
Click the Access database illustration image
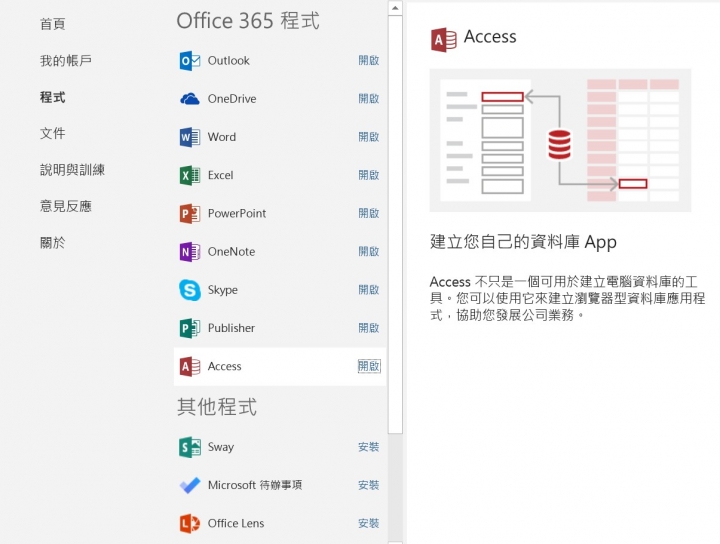[x=560, y=140]
